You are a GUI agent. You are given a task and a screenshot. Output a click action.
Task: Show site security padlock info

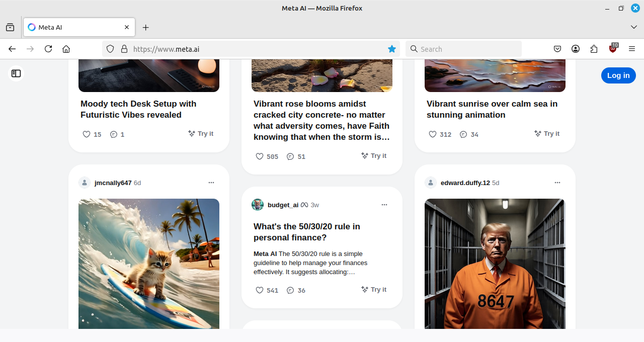(x=124, y=49)
